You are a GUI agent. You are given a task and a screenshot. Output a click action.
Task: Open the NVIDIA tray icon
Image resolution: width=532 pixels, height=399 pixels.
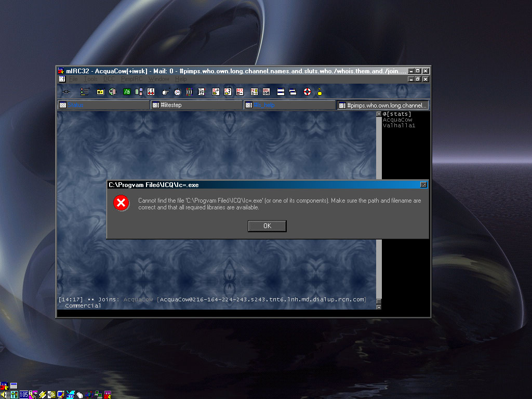tap(51, 395)
